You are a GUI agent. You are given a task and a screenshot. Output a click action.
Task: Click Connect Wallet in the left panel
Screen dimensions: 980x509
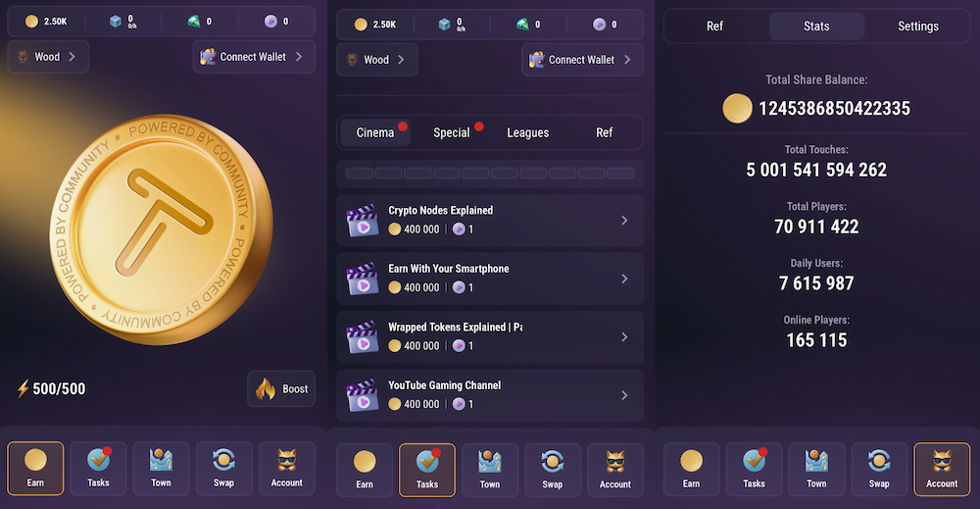click(254, 57)
